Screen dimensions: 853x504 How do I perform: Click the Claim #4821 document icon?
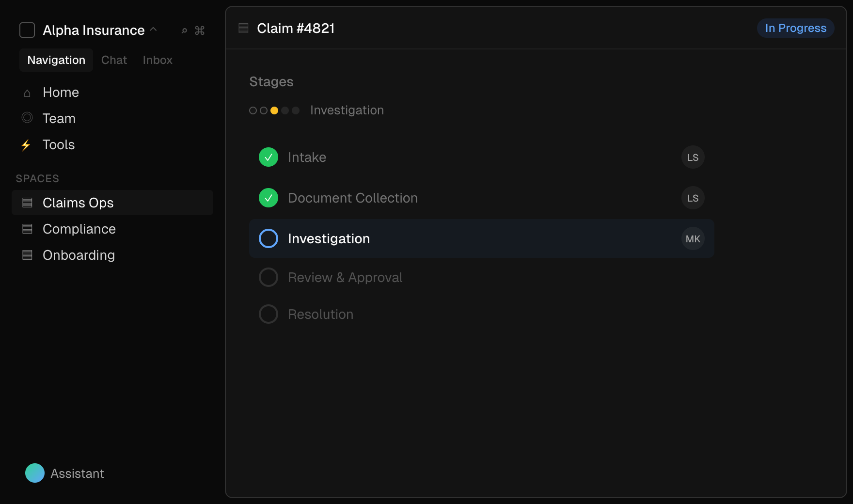(243, 28)
